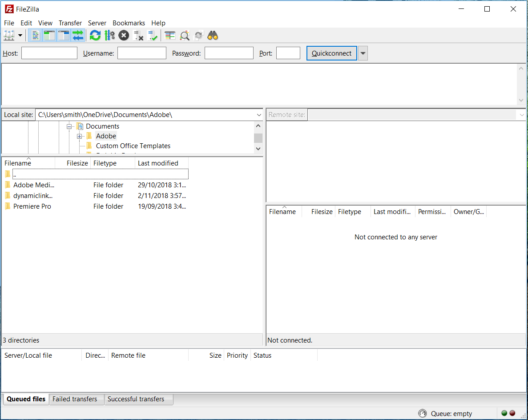
Task: Sort local files by Filesize column
Action: 73,163
